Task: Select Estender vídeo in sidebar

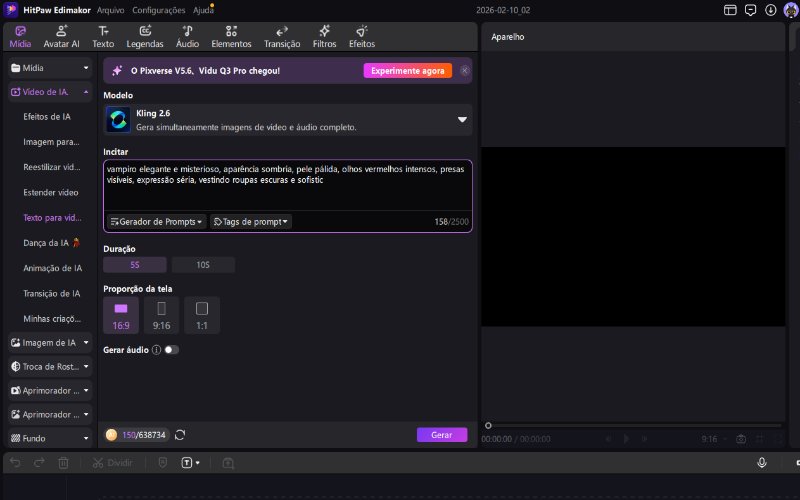Action: point(51,192)
